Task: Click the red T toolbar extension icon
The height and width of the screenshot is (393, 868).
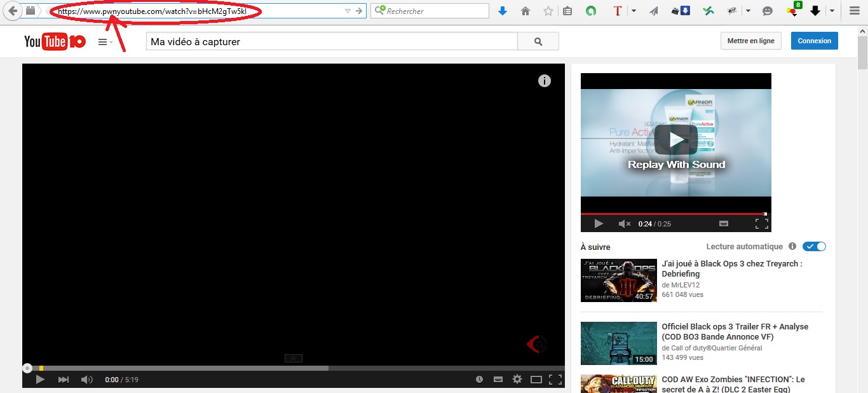Action: click(617, 11)
